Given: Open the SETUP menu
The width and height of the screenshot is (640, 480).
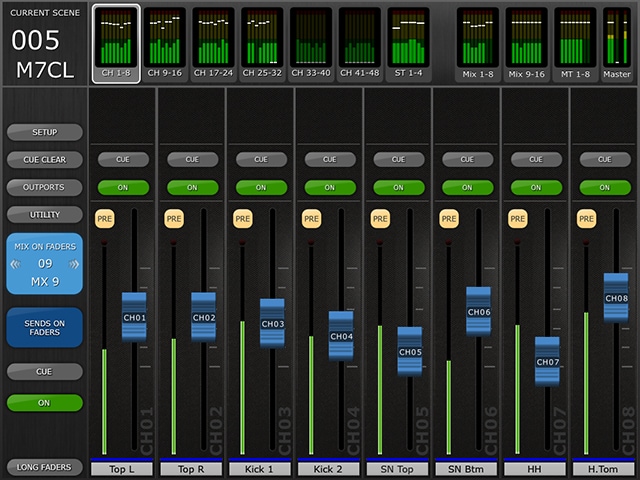Looking at the screenshot, I should coord(44,132).
